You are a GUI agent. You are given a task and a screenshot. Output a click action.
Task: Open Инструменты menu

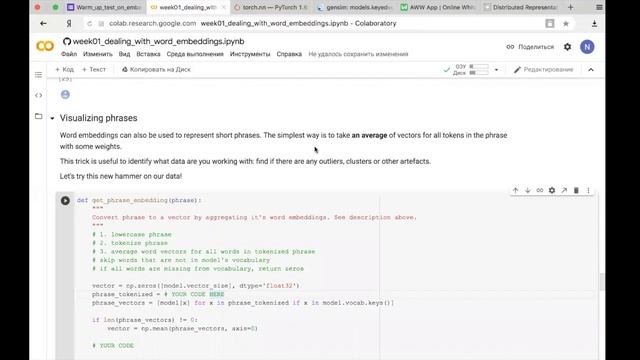point(250,54)
